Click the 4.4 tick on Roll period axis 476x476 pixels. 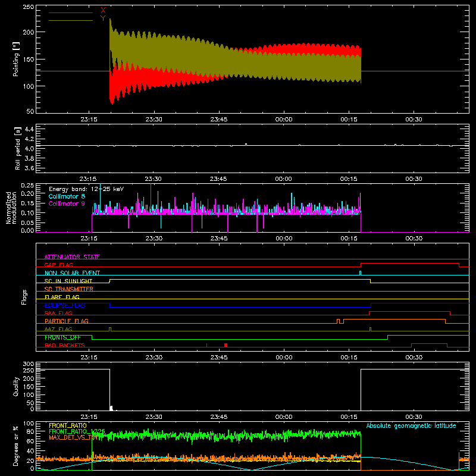tap(29, 129)
